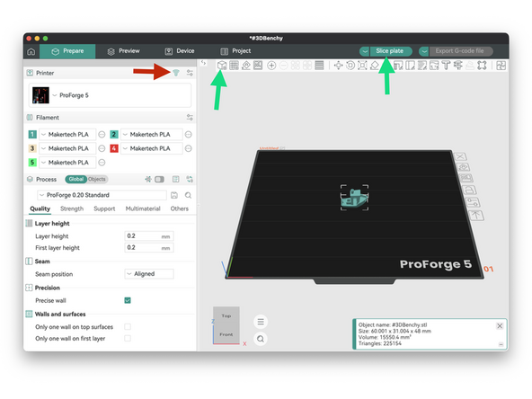Click filament 5 green color swatch
Viewport: 532px width, 399px height.
click(x=32, y=163)
